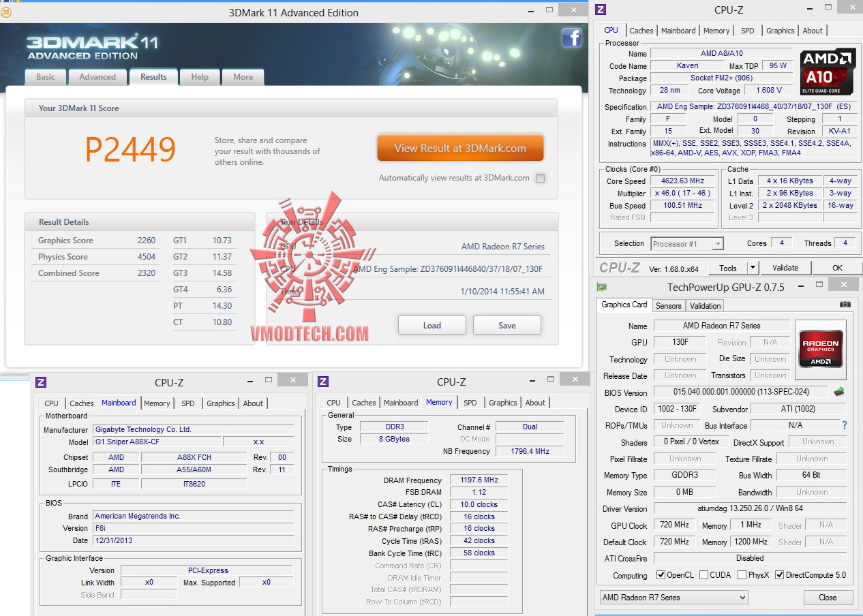
Task: Open CPU tab in the Memory CPU-Z window
Action: pyautogui.click(x=333, y=403)
